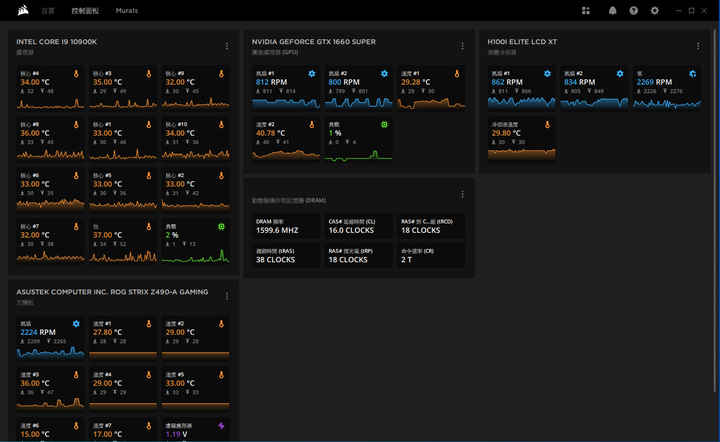
Task: Select the CAS# latency 16.0 CLOCKS tile
Action: [x=358, y=226]
